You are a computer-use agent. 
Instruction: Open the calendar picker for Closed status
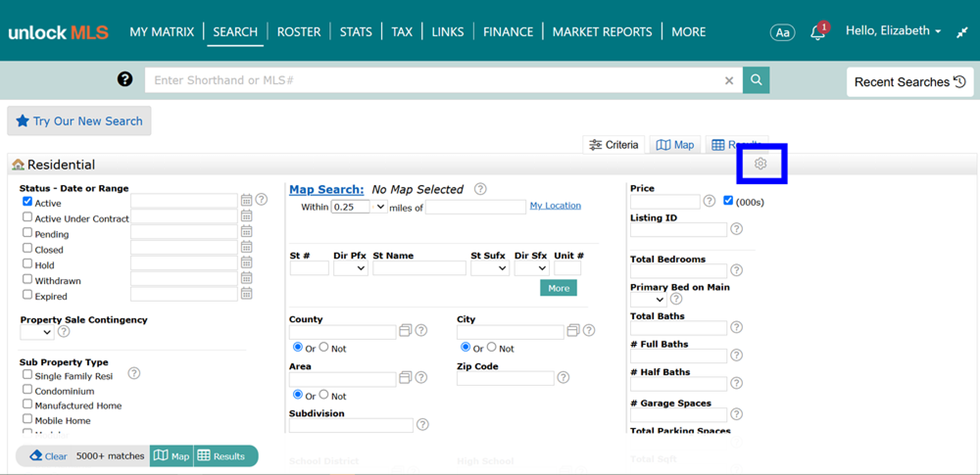coord(247,247)
